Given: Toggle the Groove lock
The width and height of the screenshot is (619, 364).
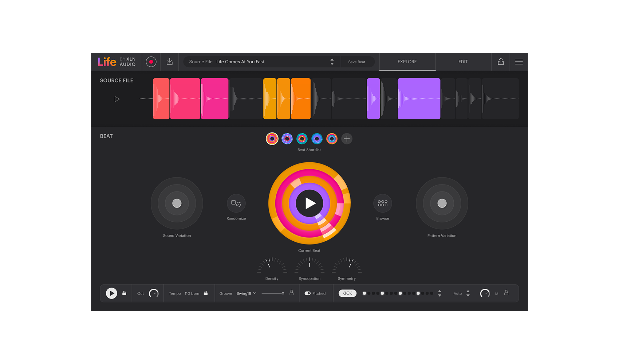Looking at the screenshot, I should coord(291,293).
